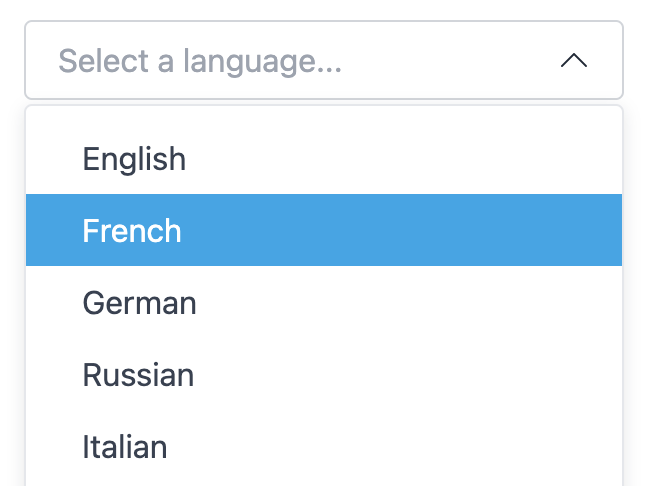Collapse the language dropdown with the up arrow

pyautogui.click(x=573, y=61)
